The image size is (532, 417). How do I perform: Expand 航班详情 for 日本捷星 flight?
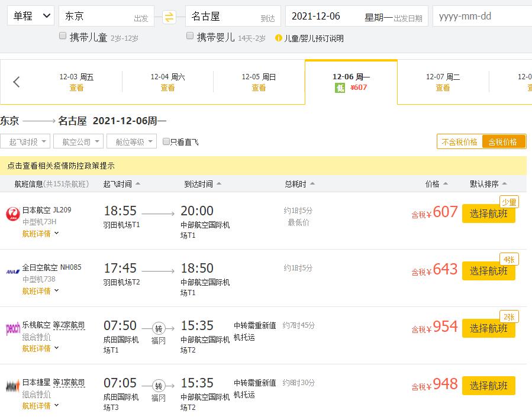40,406
